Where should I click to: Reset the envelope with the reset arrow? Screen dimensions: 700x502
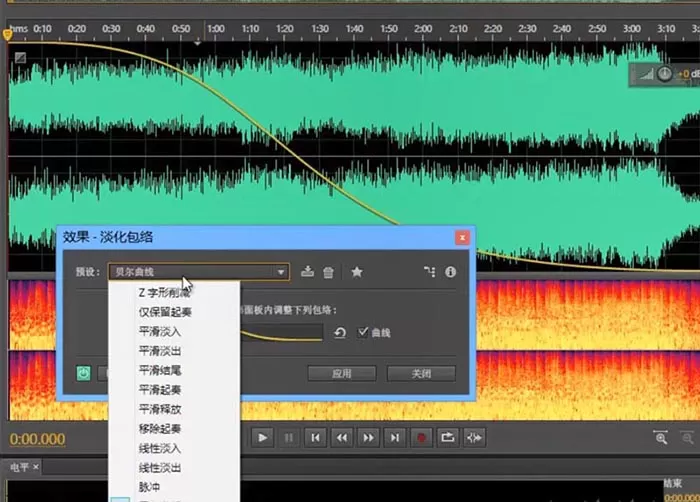click(340, 333)
